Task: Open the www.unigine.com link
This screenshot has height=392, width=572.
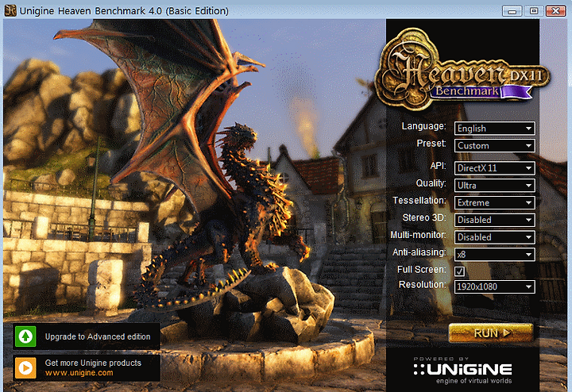Action: click(x=79, y=373)
